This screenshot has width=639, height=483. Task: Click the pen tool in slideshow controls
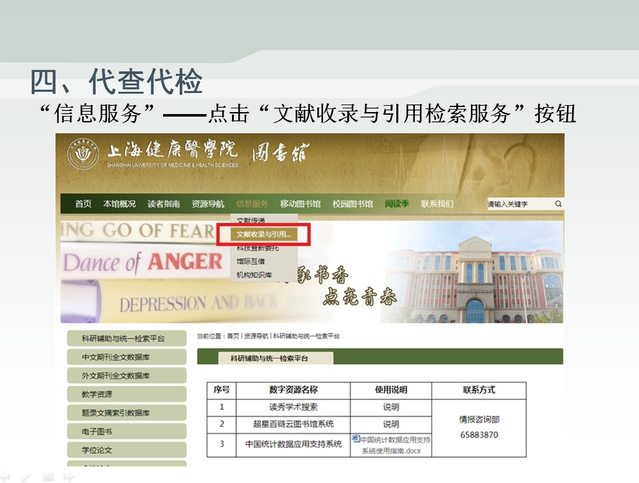(x=27, y=476)
